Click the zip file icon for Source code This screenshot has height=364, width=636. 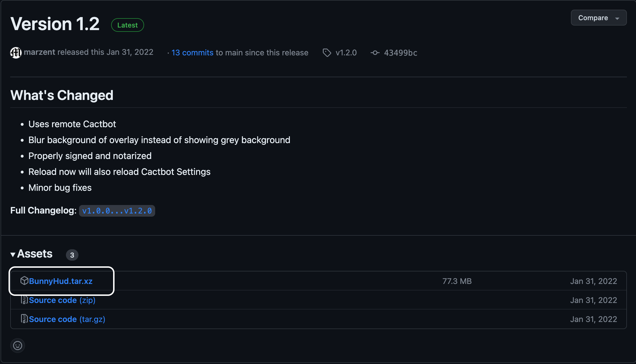coord(24,300)
